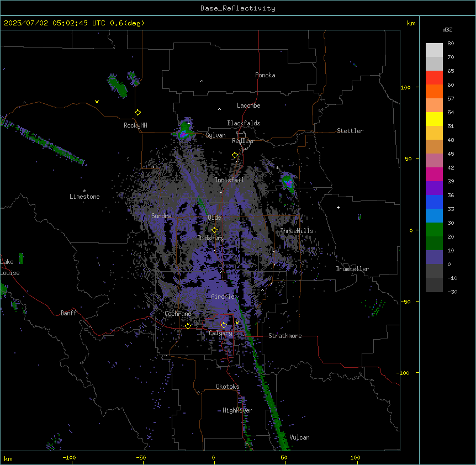
Task: Click the green 30 dBZ legend color
Action: (x=434, y=230)
